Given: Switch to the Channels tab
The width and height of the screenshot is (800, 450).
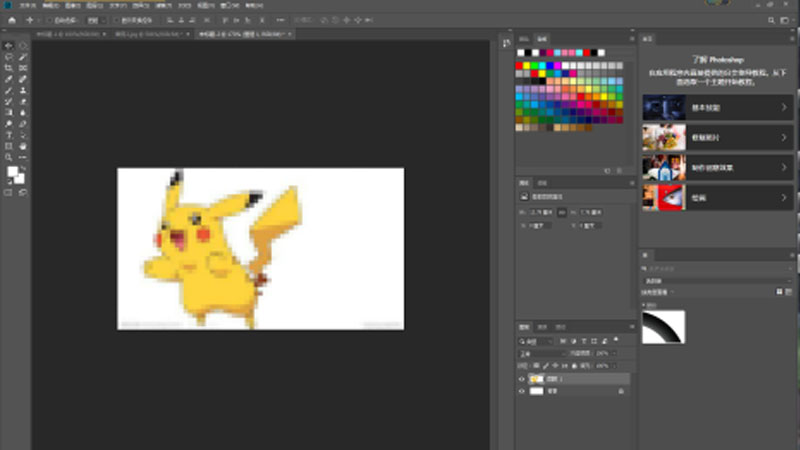Looking at the screenshot, I should click(x=542, y=327).
